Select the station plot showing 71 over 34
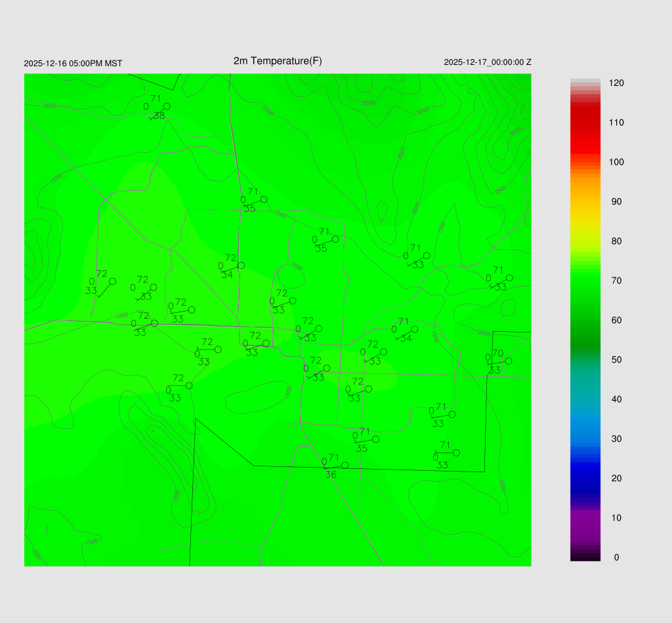672x623 pixels. point(414,329)
